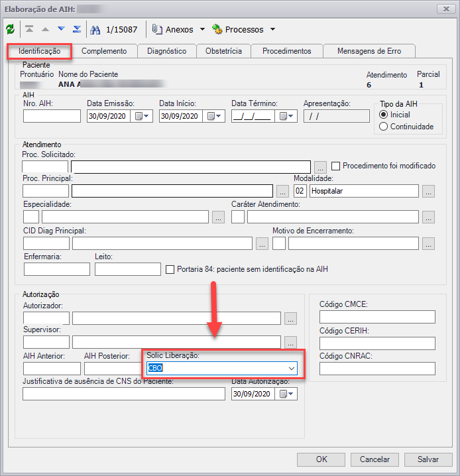Open CID Diag Principal lookup button

(262, 243)
